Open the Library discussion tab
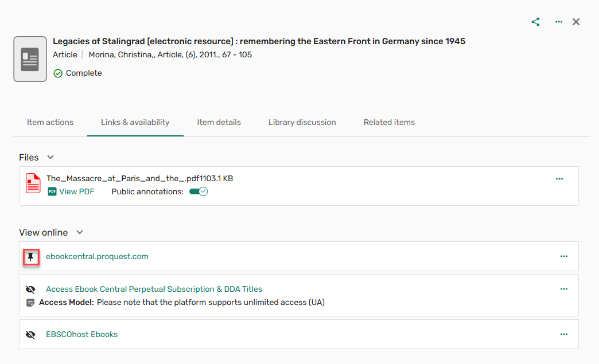This screenshot has width=599, height=364. click(302, 122)
